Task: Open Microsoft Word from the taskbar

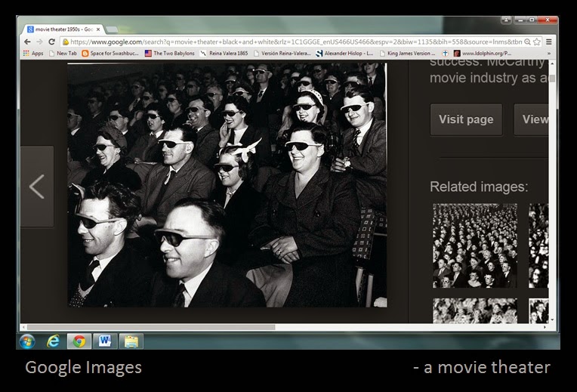Action: point(105,341)
